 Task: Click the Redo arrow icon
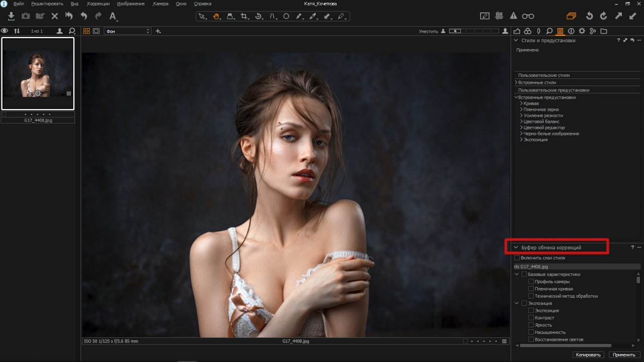[x=98, y=16]
